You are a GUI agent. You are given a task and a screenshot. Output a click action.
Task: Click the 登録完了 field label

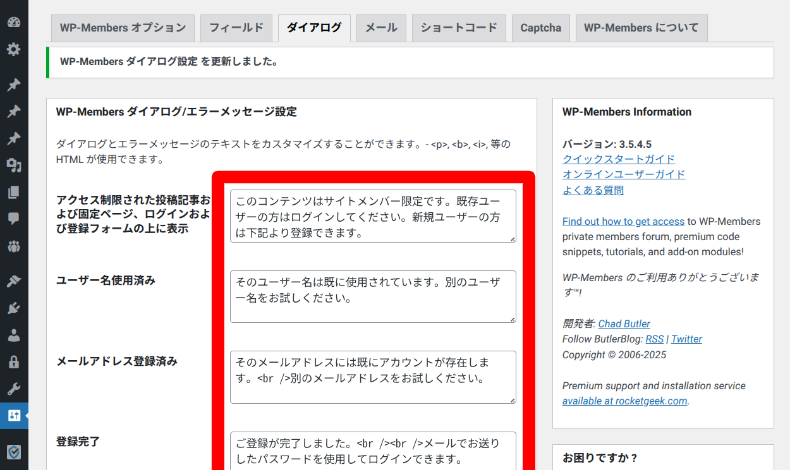tap(78, 442)
